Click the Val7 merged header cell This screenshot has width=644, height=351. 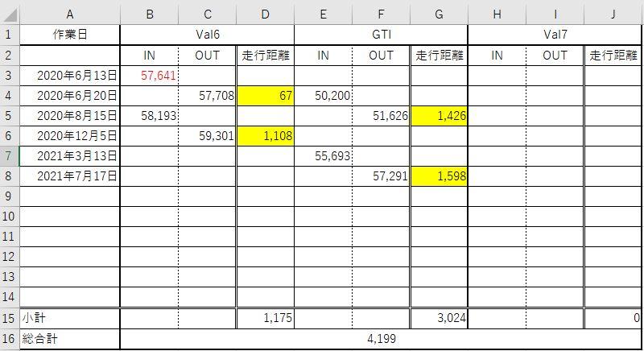(555, 35)
